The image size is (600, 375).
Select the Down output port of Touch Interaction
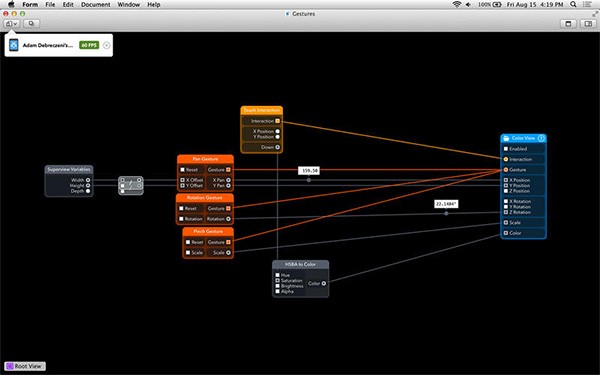(x=278, y=147)
